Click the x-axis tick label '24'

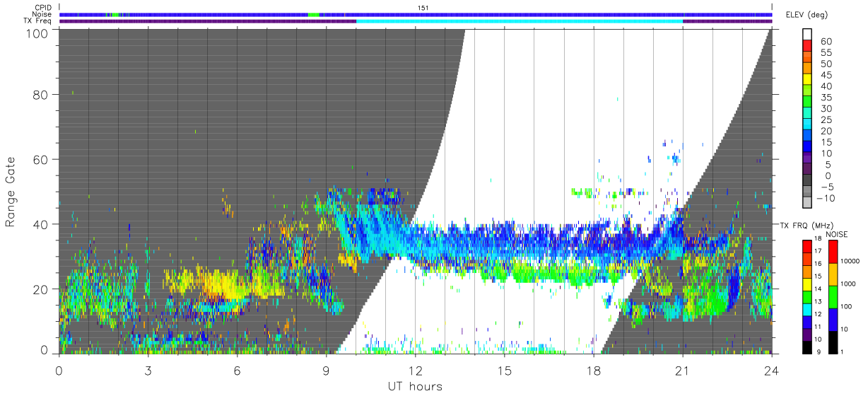coord(771,370)
